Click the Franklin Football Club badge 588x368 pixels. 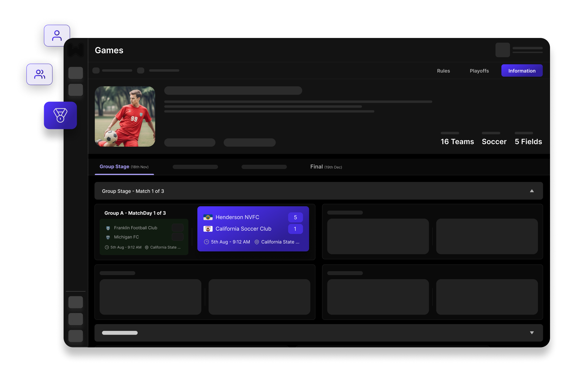click(x=108, y=227)
